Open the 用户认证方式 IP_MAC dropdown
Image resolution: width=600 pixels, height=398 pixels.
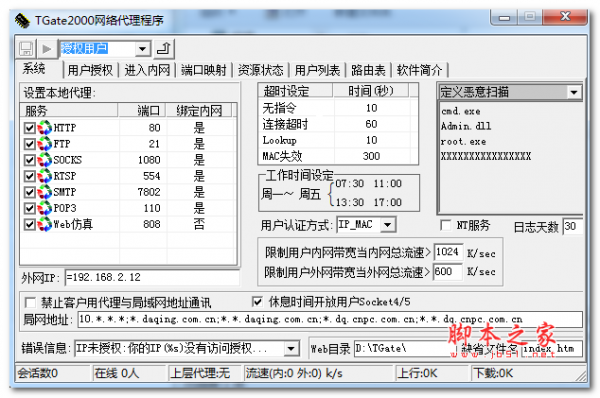tap(388, 225)
